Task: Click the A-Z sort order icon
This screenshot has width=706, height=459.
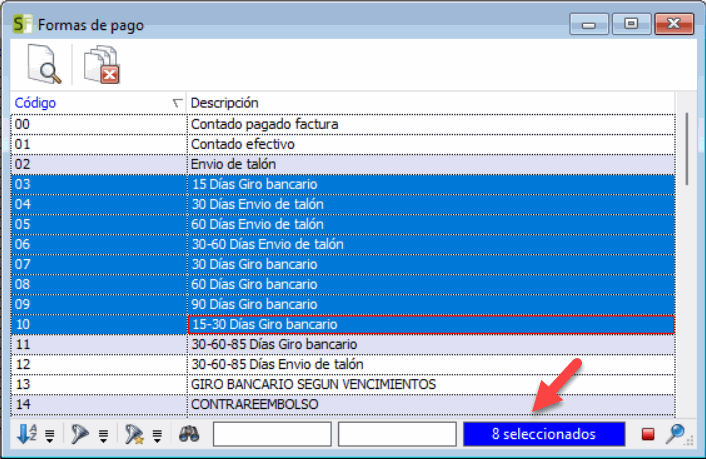Action: click(27, 434)
